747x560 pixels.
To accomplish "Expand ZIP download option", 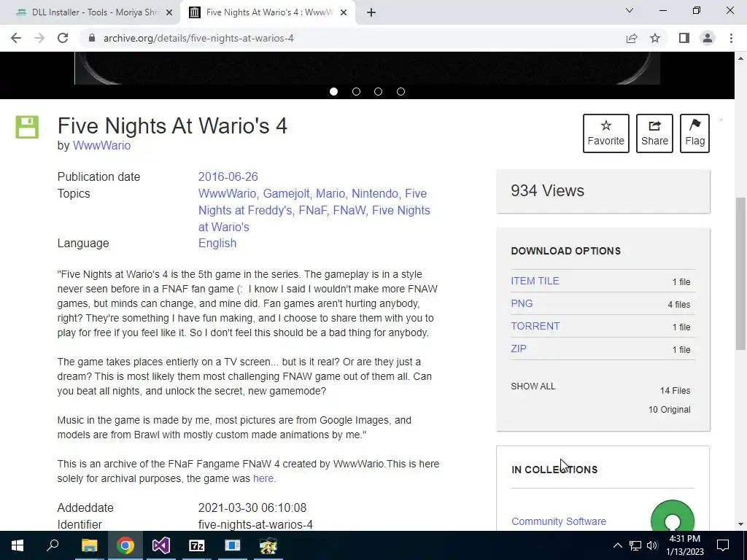I will [x=519, y=349].
